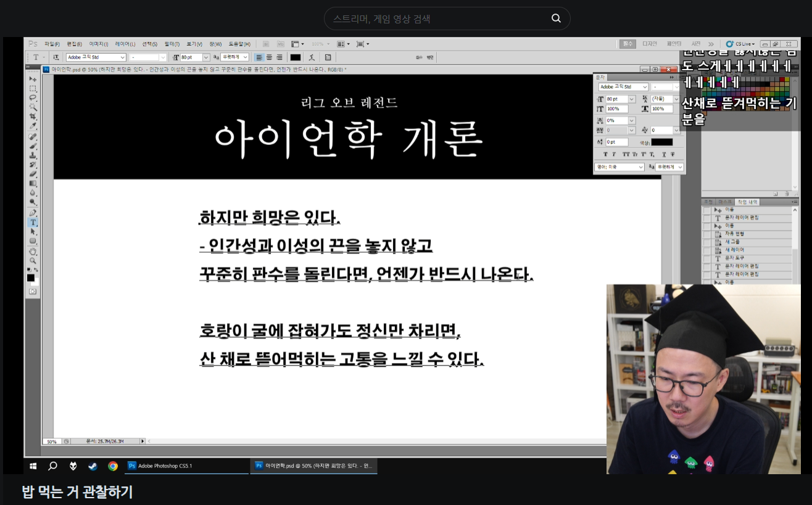Switch to 페인팅 workspace
The height and width of the screenshot is (505, 812).
[674, 44]
